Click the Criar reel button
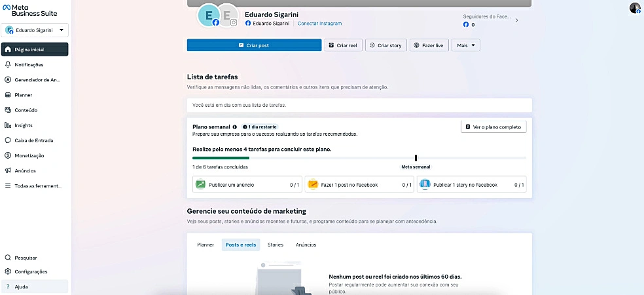Image resolution: width=644 pixels, height=295 pixels. 344,45
